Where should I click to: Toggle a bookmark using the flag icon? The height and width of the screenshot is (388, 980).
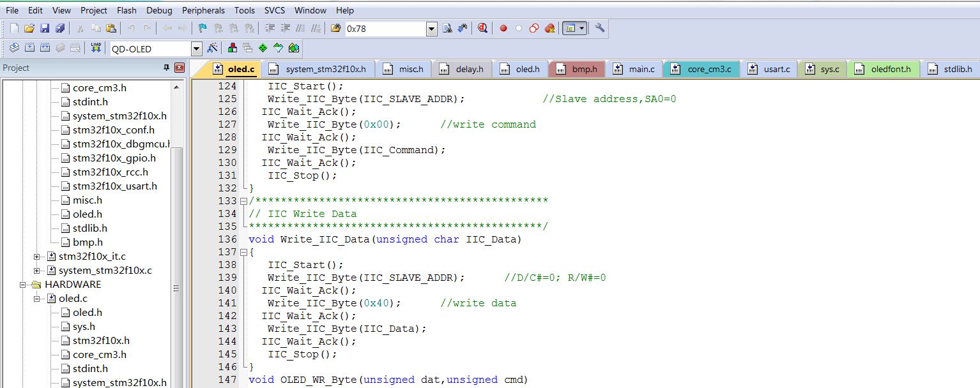[203, 28]
